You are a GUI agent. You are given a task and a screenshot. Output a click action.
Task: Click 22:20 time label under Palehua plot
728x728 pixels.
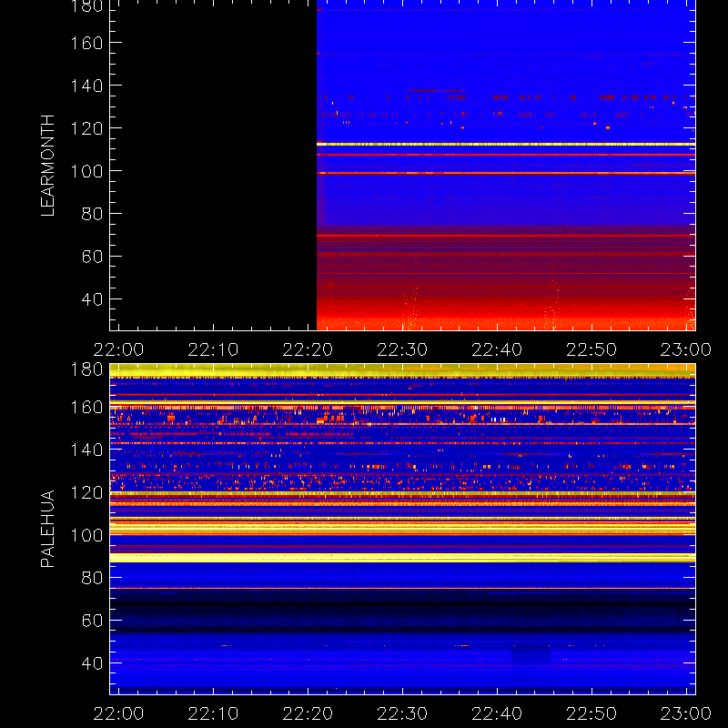308,713
